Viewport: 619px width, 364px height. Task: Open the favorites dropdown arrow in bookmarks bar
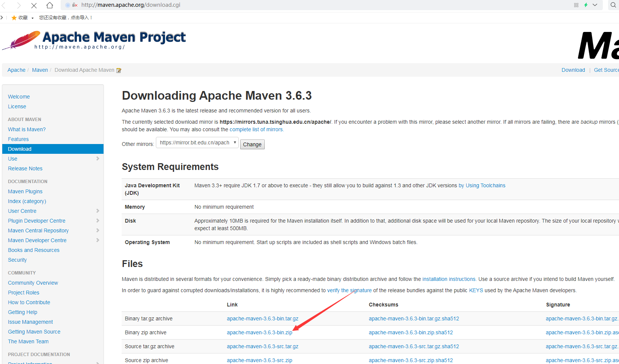coord(32,18)
